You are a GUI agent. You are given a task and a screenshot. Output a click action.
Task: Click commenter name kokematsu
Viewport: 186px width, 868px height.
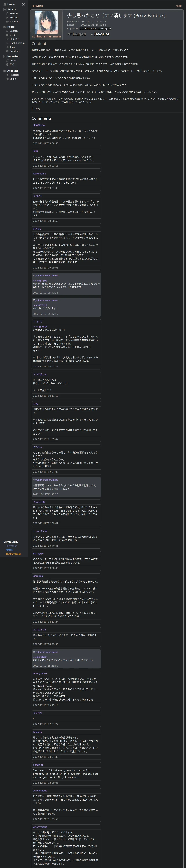(x=40, y=174)
